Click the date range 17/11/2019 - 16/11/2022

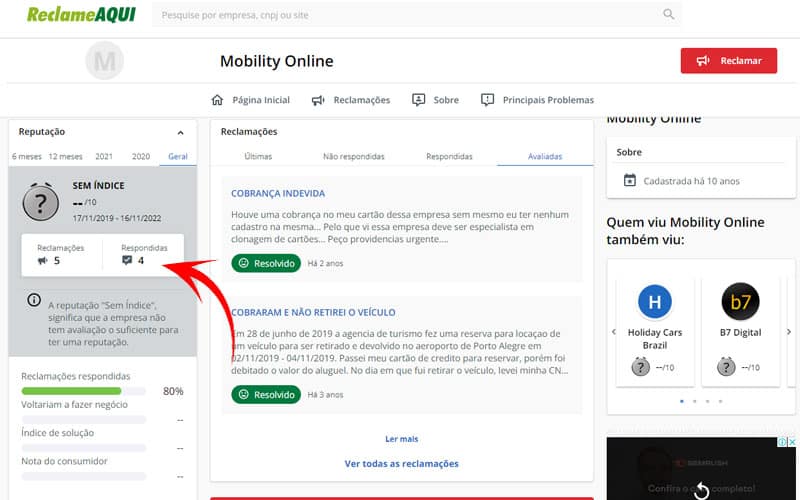click(x=117, y=218)
